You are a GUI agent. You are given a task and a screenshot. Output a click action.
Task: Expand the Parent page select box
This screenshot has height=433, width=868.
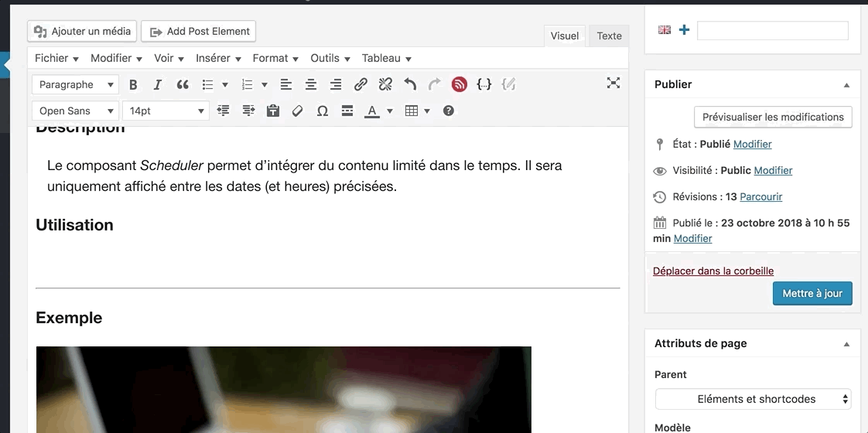753,399
